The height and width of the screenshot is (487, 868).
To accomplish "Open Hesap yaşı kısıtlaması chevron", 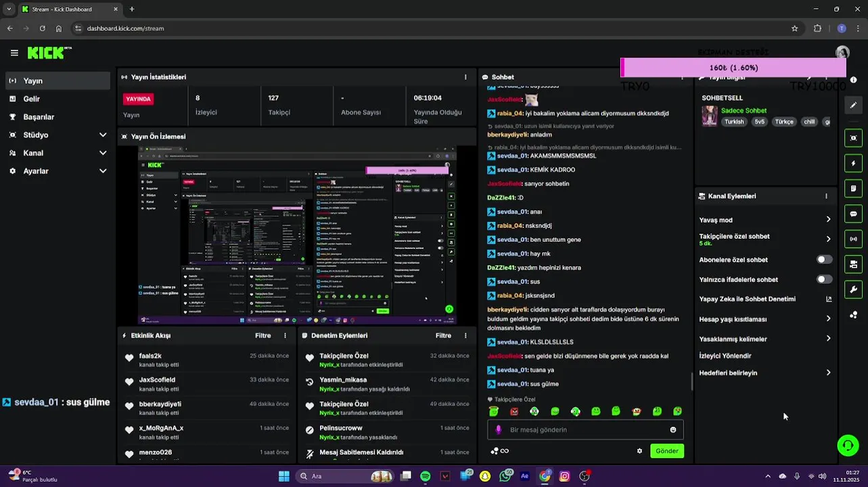I will coord(829,319).
